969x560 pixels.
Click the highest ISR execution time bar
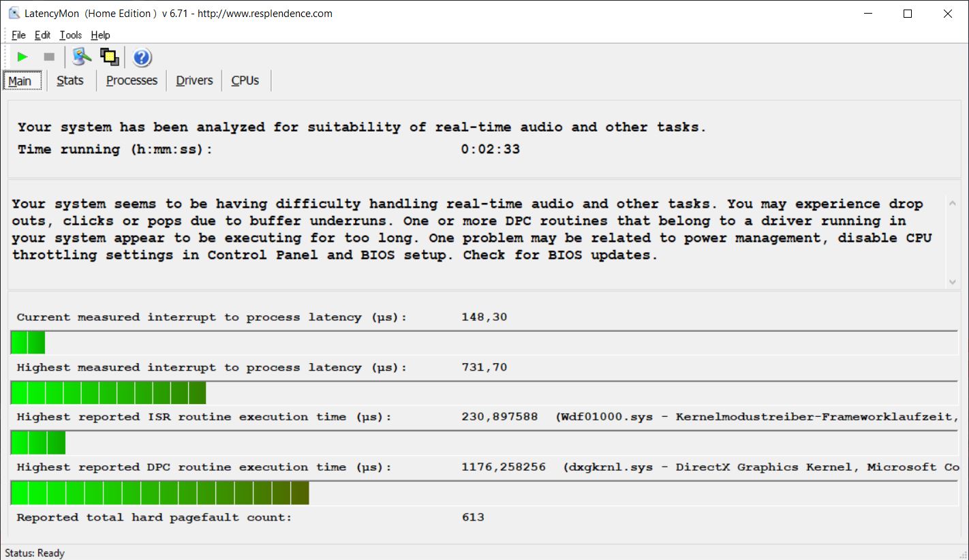click(x=484, y=442)
